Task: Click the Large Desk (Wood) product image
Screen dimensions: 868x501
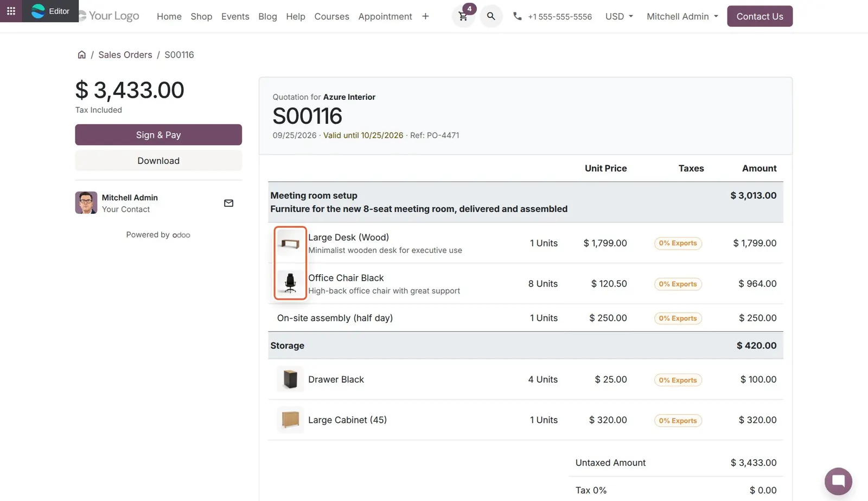Action: pyautogui.click(x=290, y=243)
